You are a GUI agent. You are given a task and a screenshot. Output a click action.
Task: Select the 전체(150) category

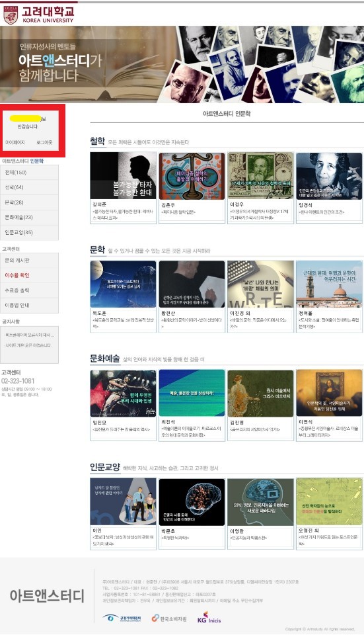[30, 173]
